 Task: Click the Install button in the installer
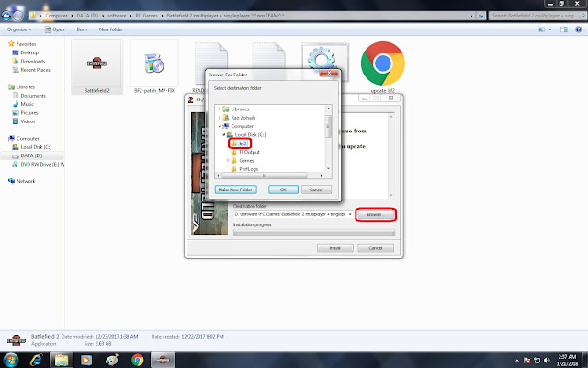click(334, 248)
